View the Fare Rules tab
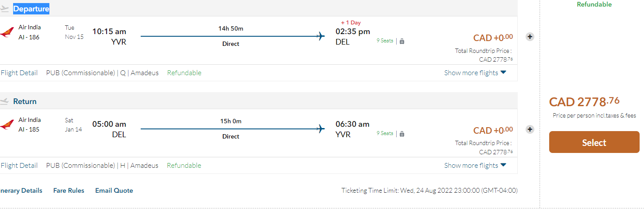The width and height of the screenshot is (644, 215). tap(69, 191)
